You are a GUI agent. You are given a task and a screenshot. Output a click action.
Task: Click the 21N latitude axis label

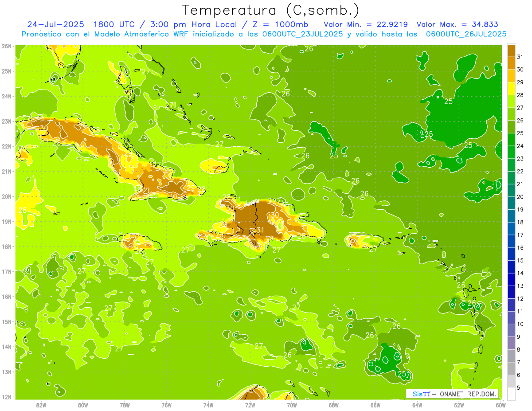(x=7, y=172)
